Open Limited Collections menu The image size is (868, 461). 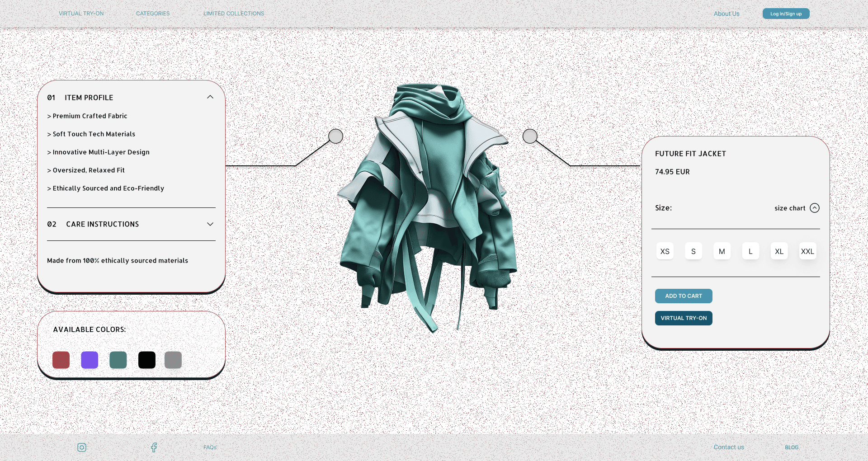click(234, 14)
